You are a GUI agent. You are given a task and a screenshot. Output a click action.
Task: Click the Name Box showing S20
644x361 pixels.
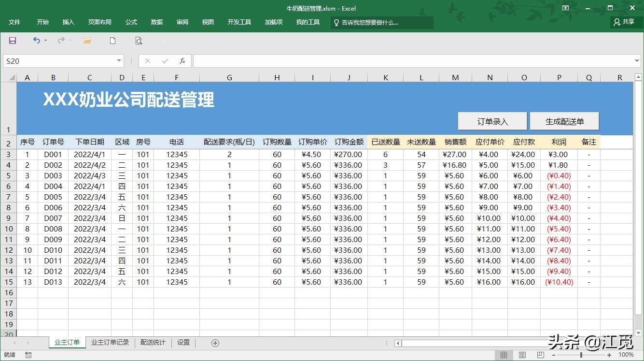coord(59,61)
